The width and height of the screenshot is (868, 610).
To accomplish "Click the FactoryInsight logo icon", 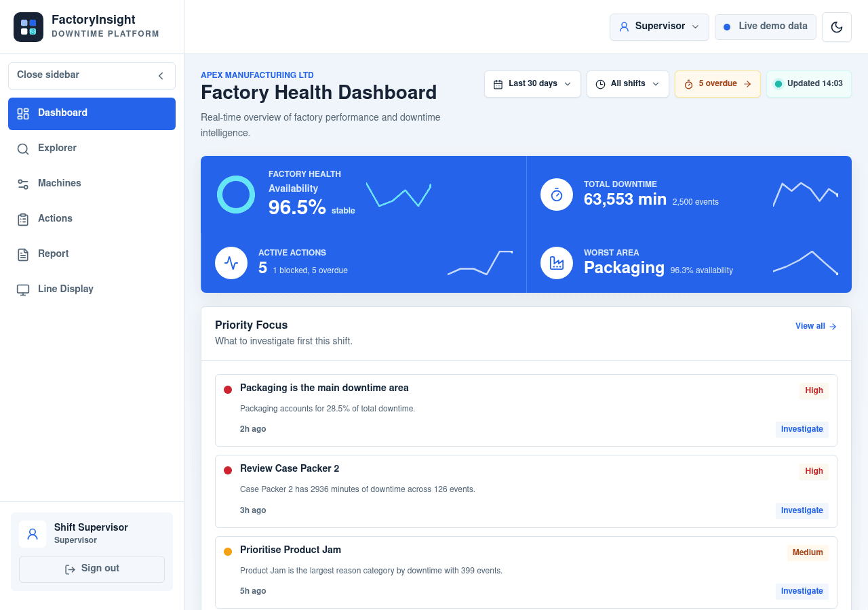I will coord(28,27).
